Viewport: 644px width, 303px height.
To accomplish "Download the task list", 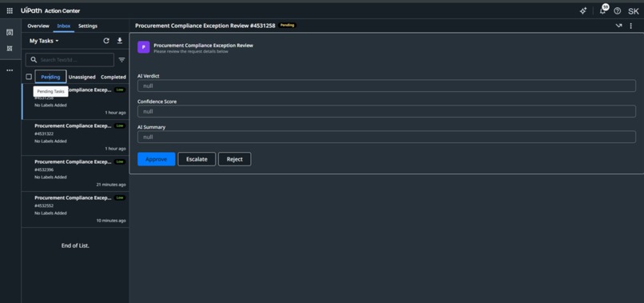I will tap(120, 41).
